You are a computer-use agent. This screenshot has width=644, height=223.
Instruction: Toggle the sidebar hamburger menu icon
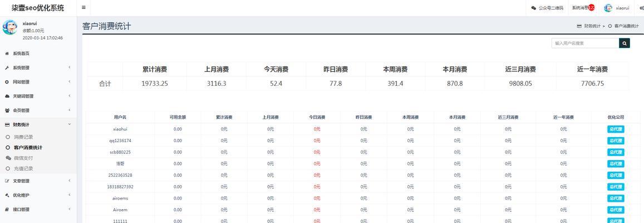(x=84, y=7)
